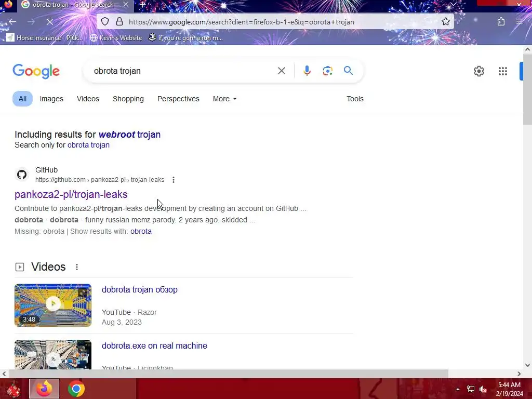Open more options for GitHub result

(x=174, y=180)
